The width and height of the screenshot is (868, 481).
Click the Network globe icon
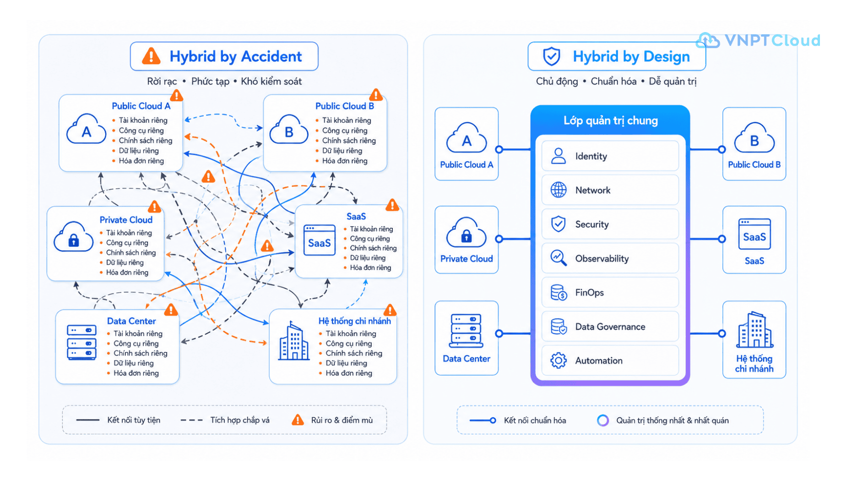558,190
